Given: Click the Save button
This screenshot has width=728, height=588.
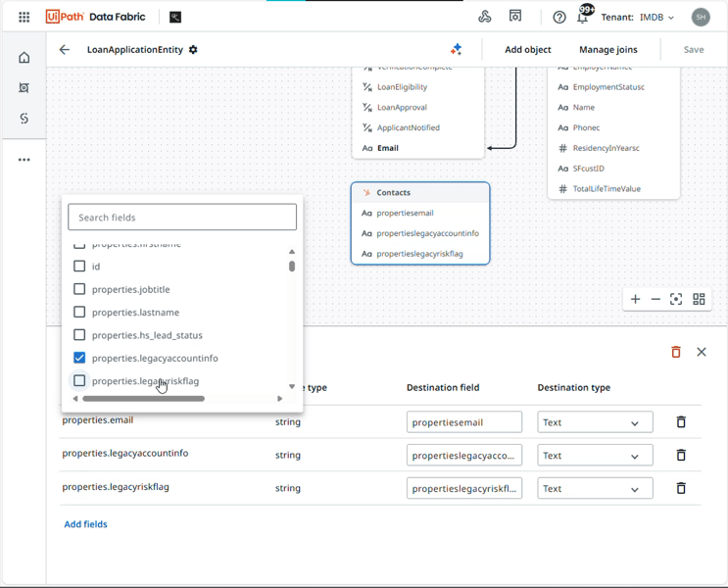Looking at the screenshot, I should (x=693, y=50).
